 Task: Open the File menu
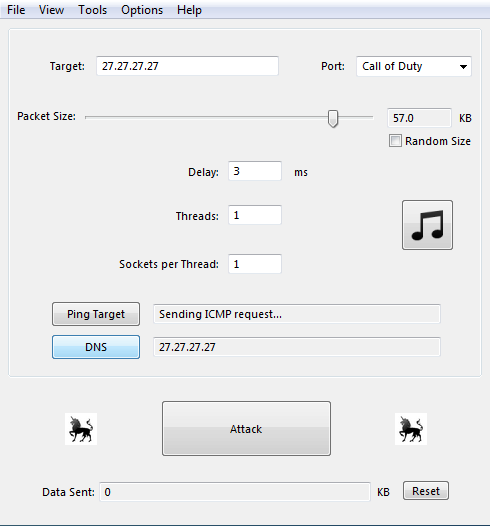(16, 10)
